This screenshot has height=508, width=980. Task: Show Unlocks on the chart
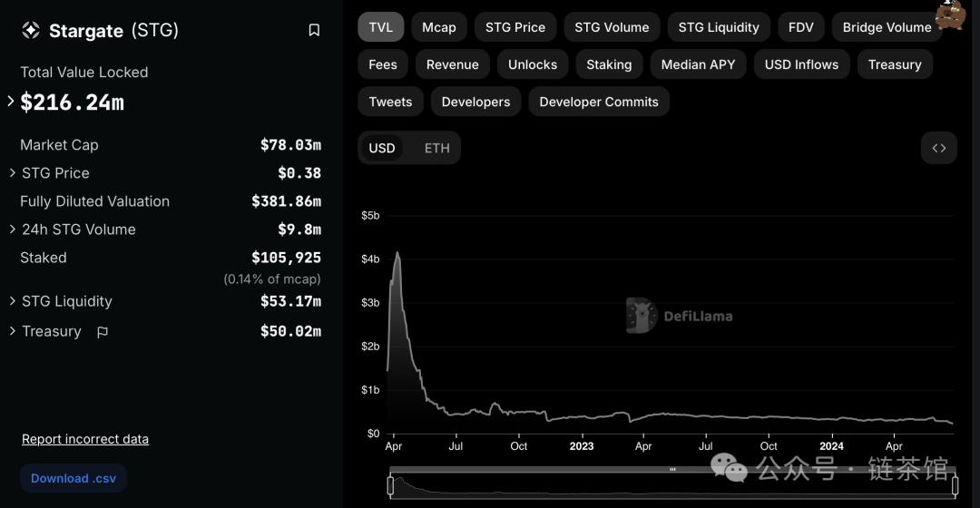coord(533,64)
